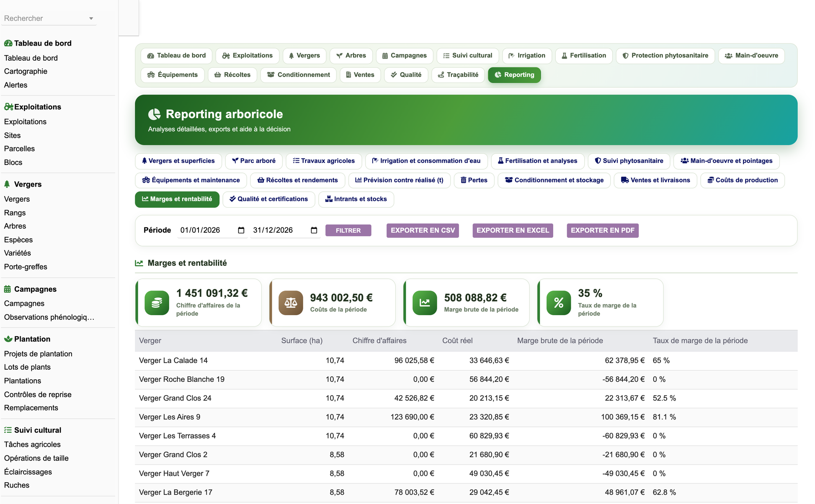Open Vergers et superficies report
Image resolution: width=815 pixels, height=504 pixels.
coord(178,161)
